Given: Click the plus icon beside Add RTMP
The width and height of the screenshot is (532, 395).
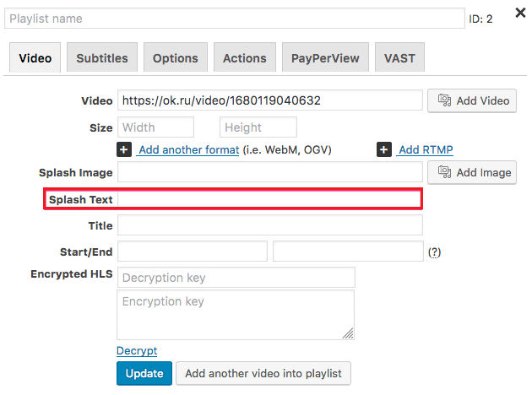Looking at the screenshot, I should tap(384, 149).
